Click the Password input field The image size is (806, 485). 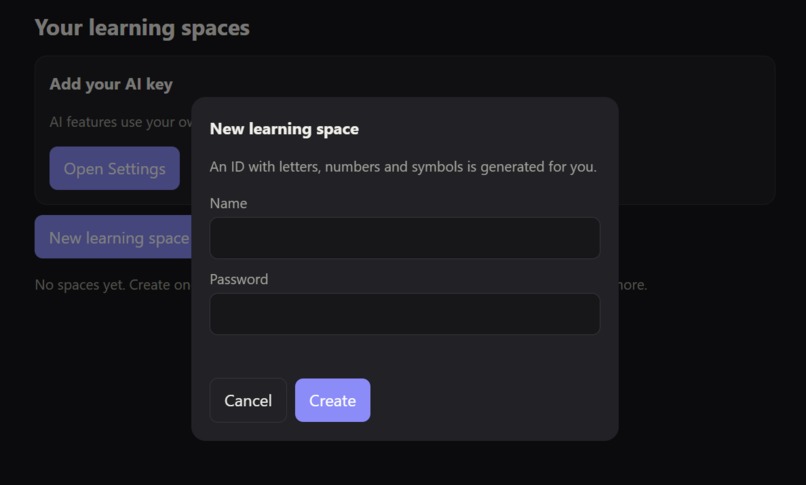[405, 314]
